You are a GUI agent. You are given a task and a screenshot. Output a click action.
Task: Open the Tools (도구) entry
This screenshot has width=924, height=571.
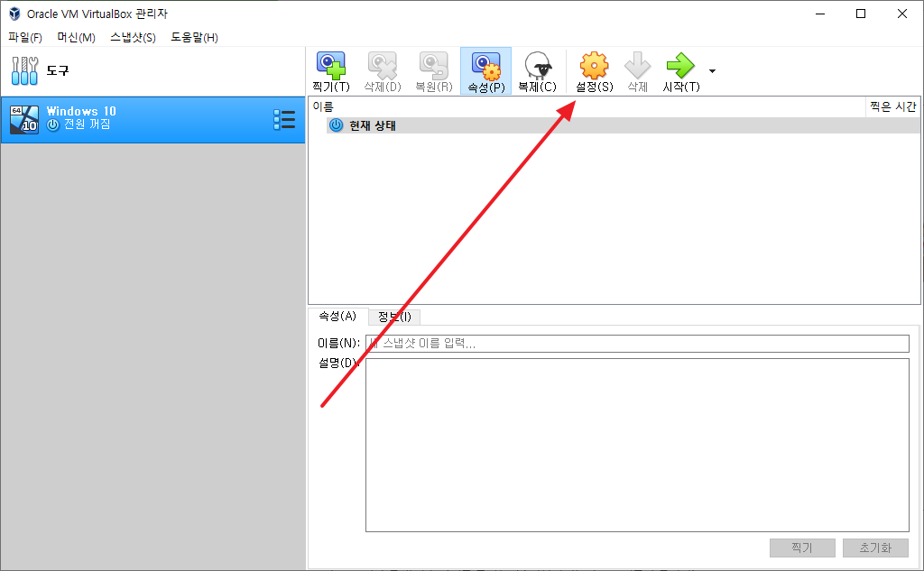pos(152,70)
